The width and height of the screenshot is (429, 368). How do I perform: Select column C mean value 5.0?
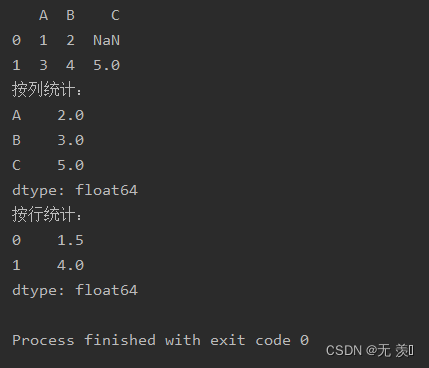point(70,165)
